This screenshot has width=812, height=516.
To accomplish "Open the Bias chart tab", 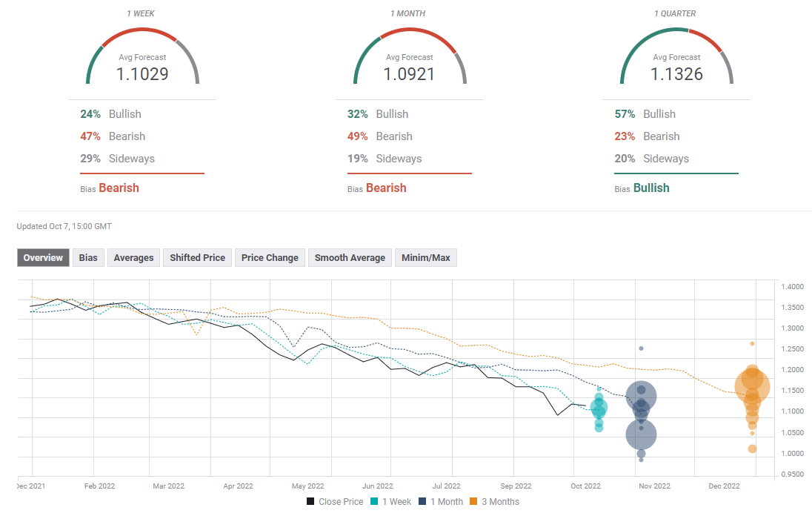I will coord(88,257).
